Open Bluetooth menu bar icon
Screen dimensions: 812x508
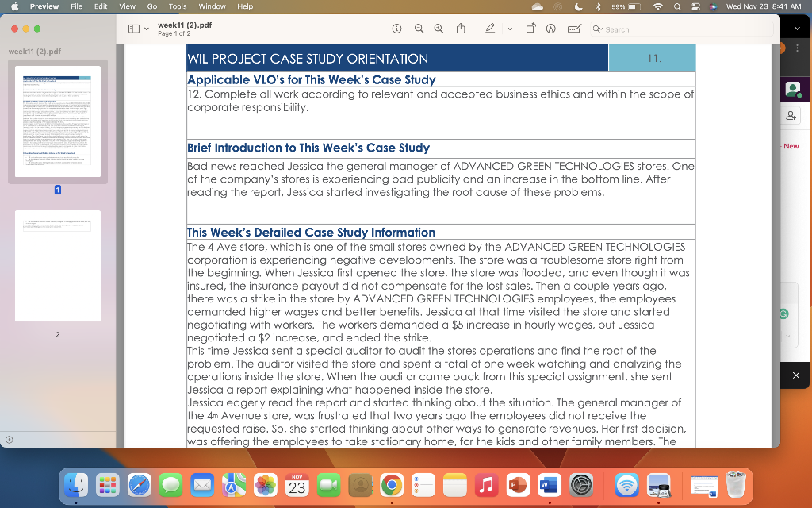[598, 6]
